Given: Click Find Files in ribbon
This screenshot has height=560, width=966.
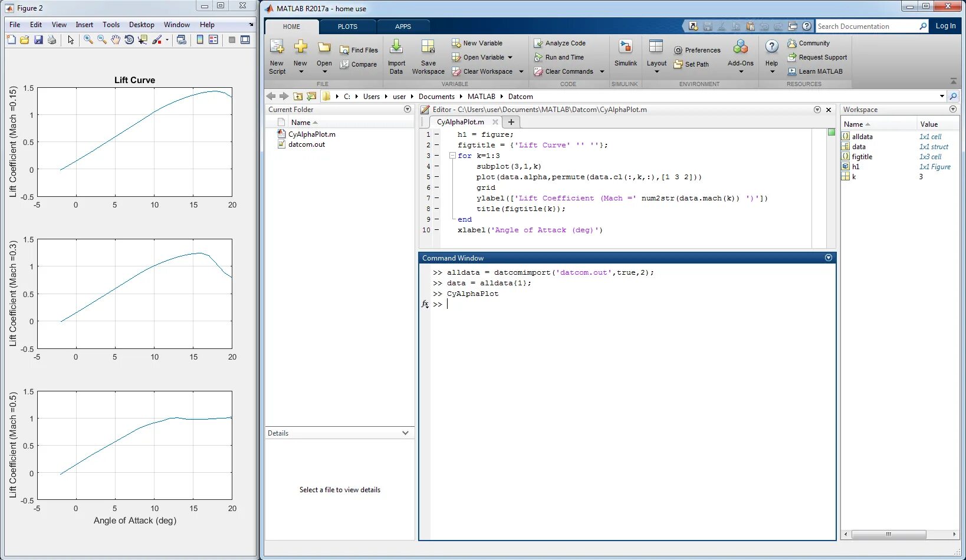Looking at the screenshot, I should (x=359, y=50).
